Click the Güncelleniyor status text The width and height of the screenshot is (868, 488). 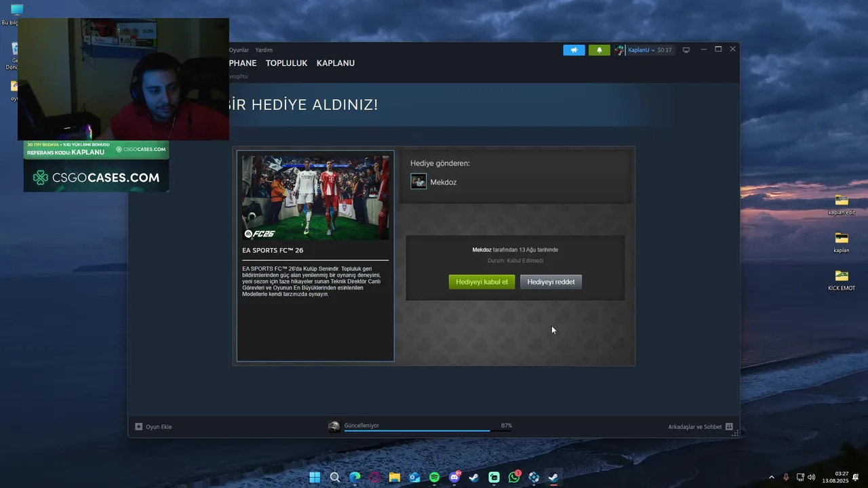[361, 426]
